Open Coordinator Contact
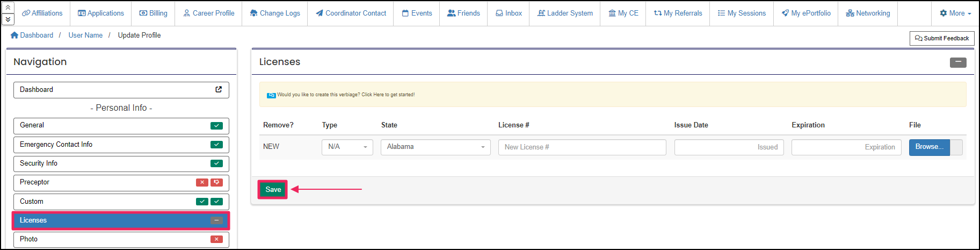 (351, 13)
